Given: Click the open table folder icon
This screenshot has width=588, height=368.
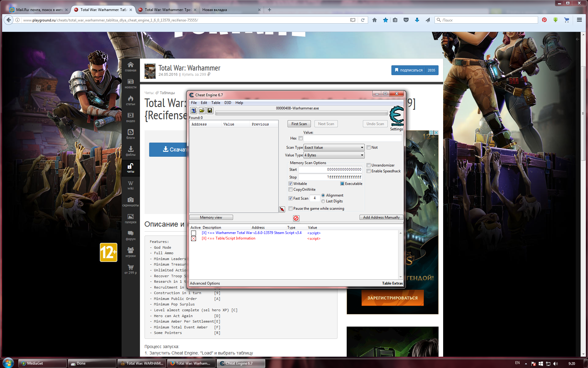Looking at the screenshot, I should pyautogui.click(x=202, y=110).
